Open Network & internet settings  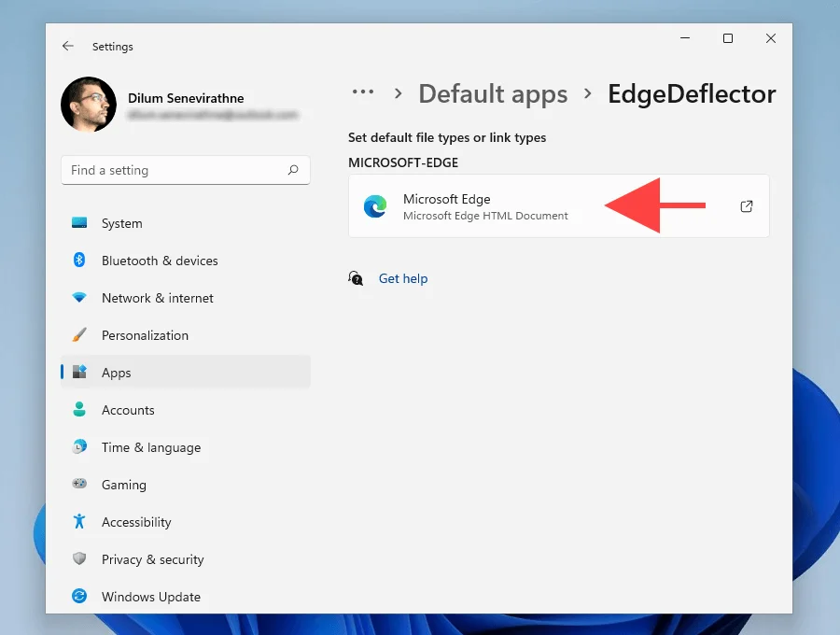tap(186, 297)
